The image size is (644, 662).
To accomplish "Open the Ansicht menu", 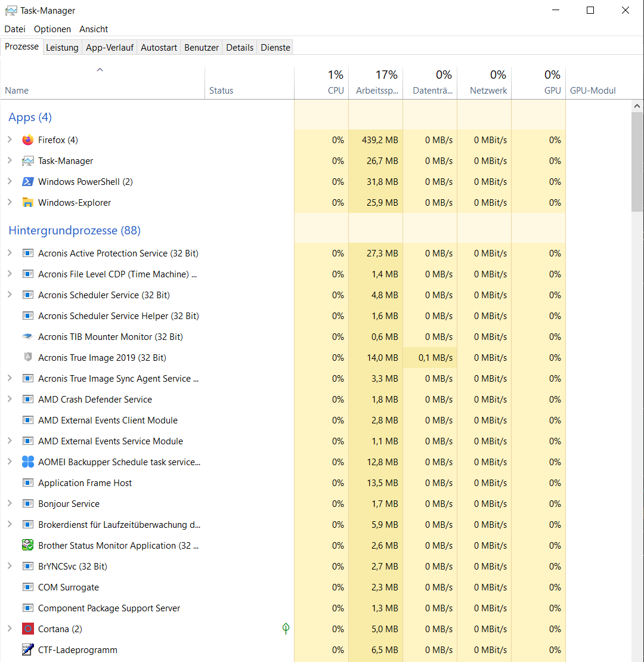I will tap(94, 29).
